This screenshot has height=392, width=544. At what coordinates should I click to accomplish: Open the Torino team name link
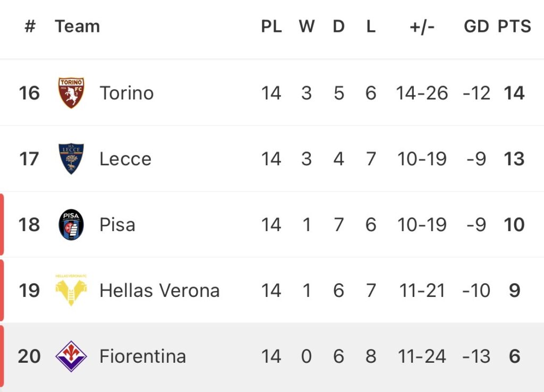point(126,93)
